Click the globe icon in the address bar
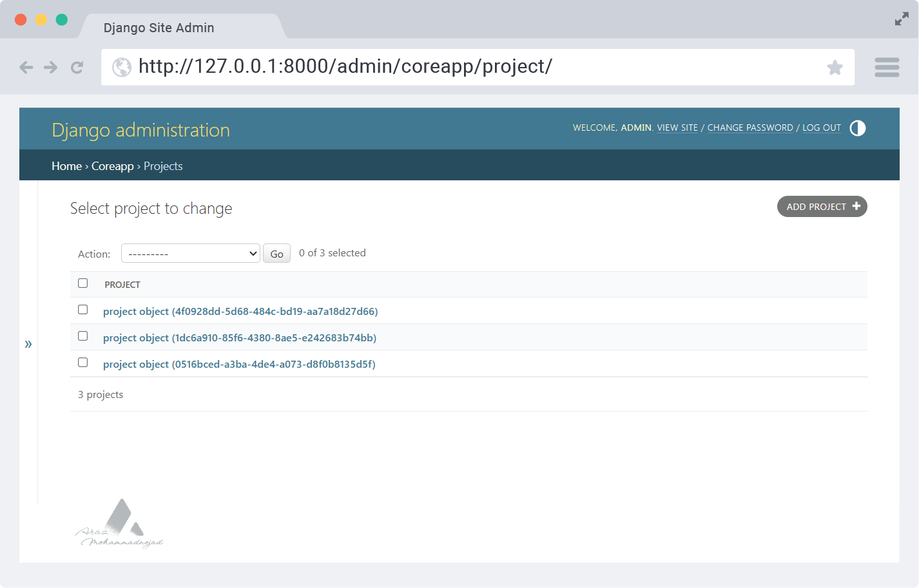Screen dimensions: 919x588 [x=122, y=67]
